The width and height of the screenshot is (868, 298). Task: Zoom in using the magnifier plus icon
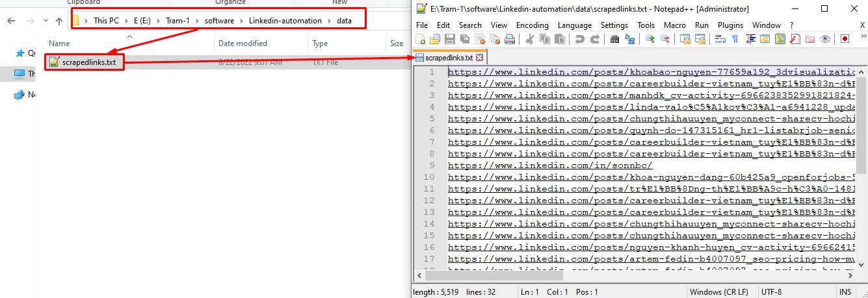pyautogui.click(x=650, y=39)
